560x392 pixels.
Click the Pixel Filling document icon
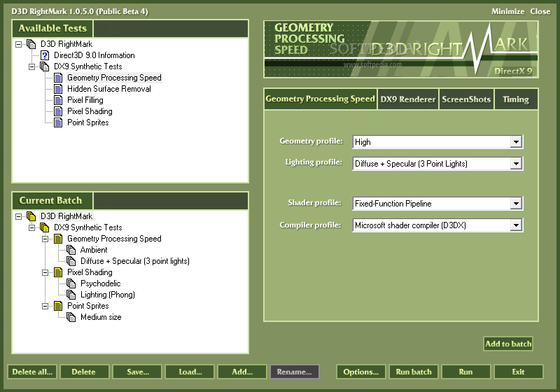click(58, 100)
